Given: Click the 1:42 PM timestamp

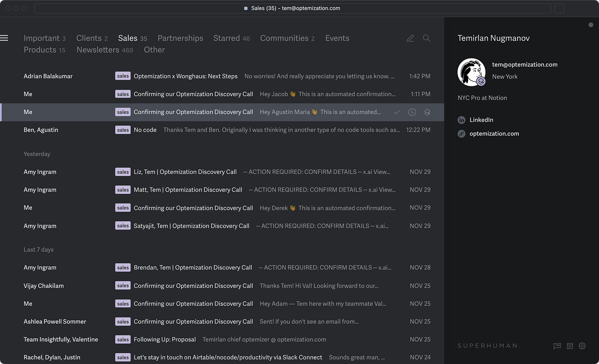Looking at the screenshot, I should tap(420, 76).
